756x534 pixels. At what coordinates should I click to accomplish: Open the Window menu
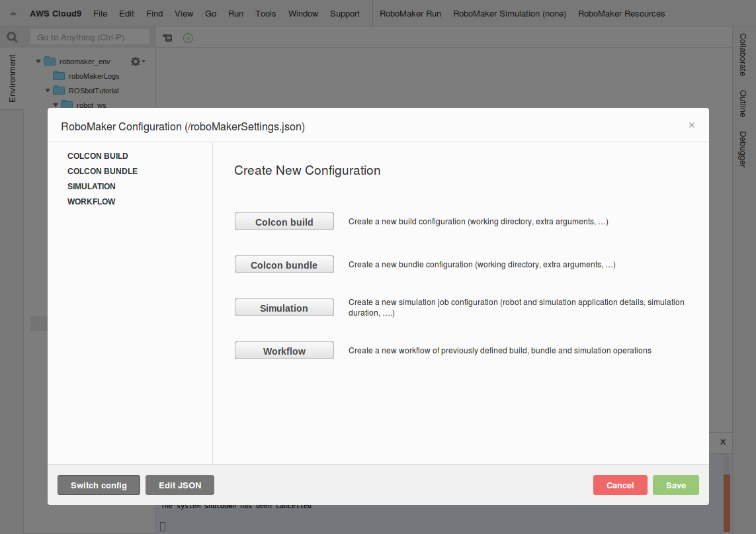click(x=304, y=13)
